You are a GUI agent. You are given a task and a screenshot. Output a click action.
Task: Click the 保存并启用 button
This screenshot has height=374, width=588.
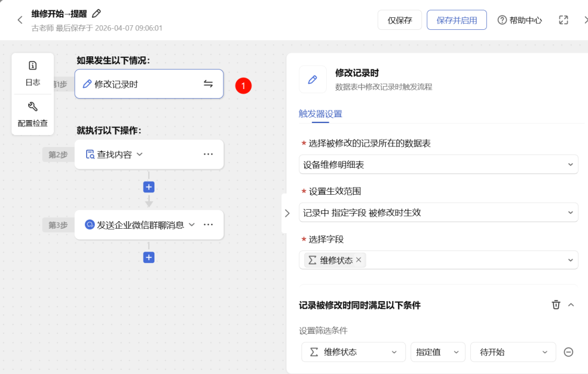[x=457, y=20]
